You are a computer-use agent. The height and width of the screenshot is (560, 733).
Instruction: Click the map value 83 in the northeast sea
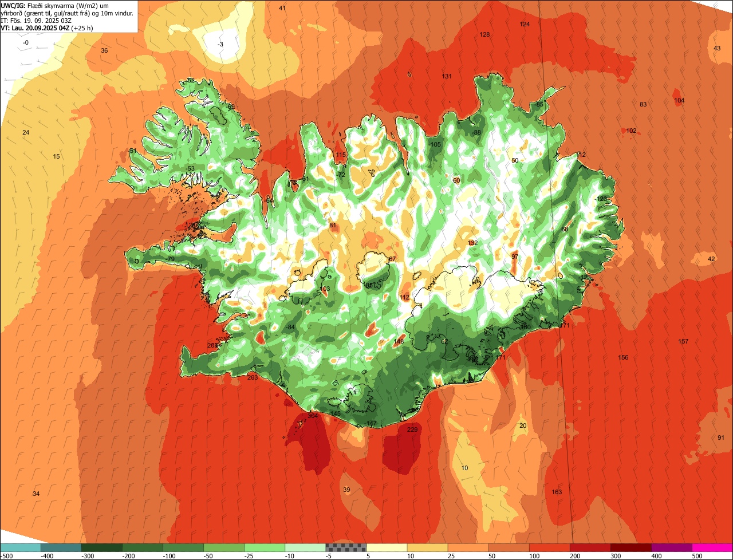tap(643, 104)
